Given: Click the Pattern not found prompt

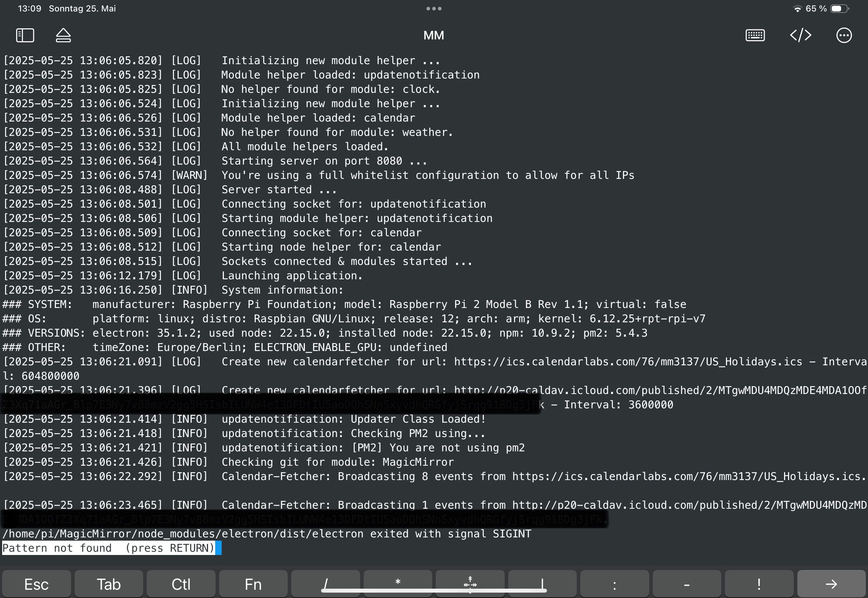Looking at the screenshot, I should tap(108, 548).
